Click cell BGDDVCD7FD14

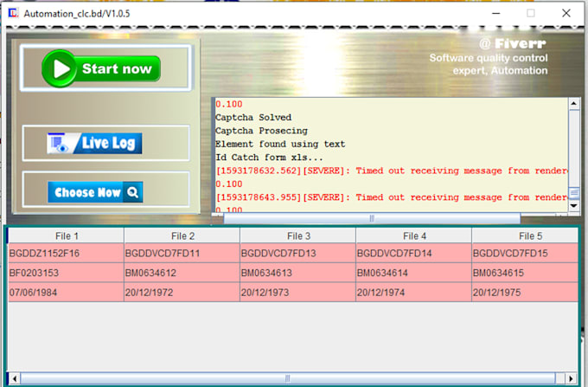(x=414, y=253)
